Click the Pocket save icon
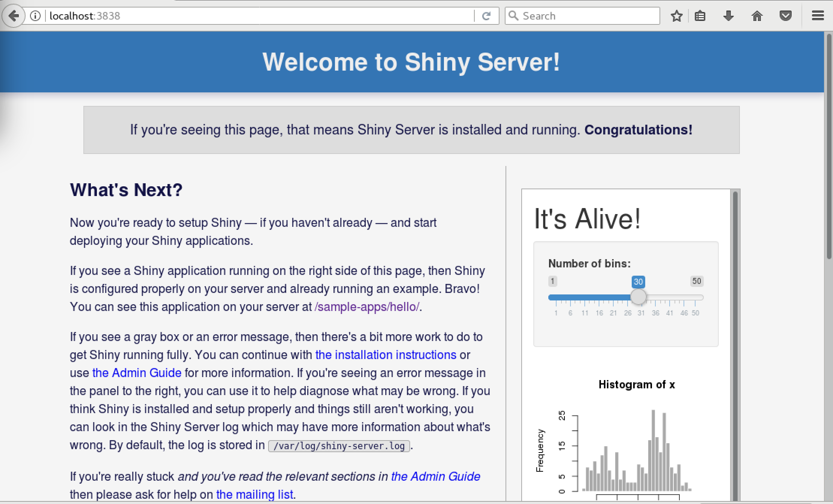Image resolution: width=833 pixels, height=504 pixels. coord(785,16)
